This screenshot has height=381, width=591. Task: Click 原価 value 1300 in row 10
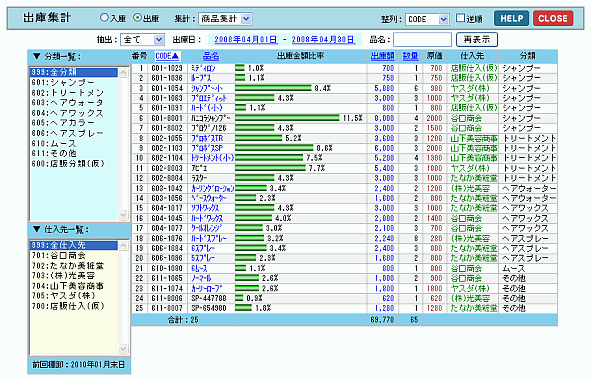tap(434, 158)
